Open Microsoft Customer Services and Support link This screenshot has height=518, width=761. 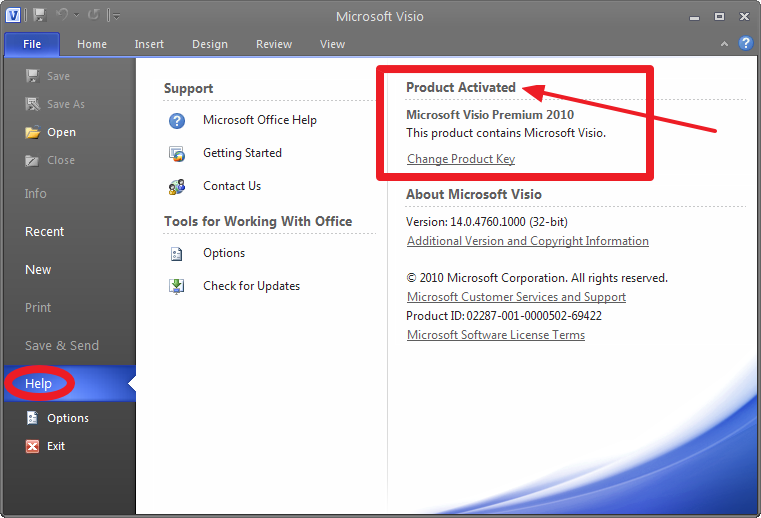pyautogui.click(x=516, y=297)
